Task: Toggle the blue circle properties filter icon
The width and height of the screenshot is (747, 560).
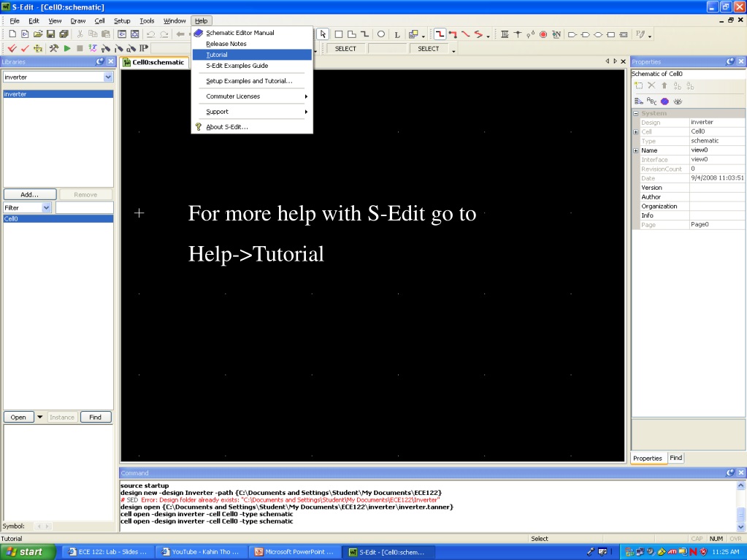Action: (664, 101)
